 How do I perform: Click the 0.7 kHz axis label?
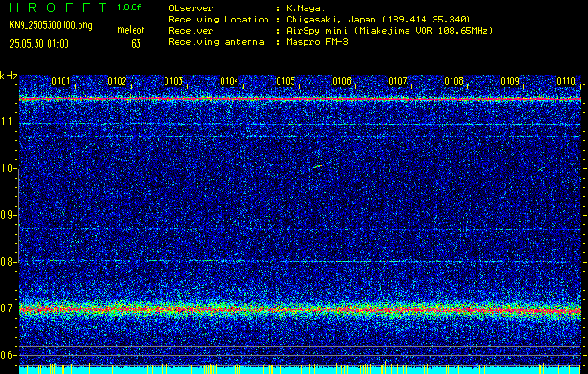coord(7,309)
